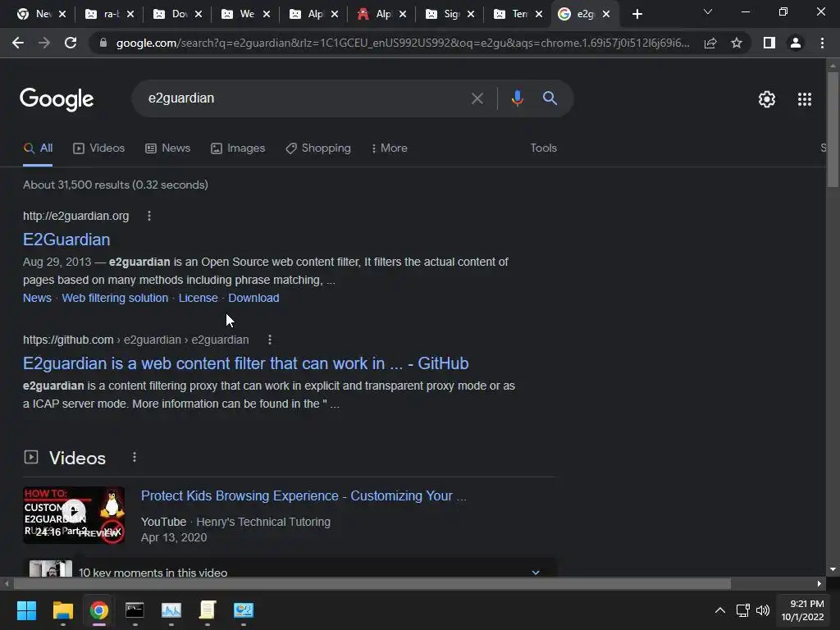Viewport: 840px width, 630px height.
Task: Click the horizontal page scrollbar thumb
Action: pos(372,583)
